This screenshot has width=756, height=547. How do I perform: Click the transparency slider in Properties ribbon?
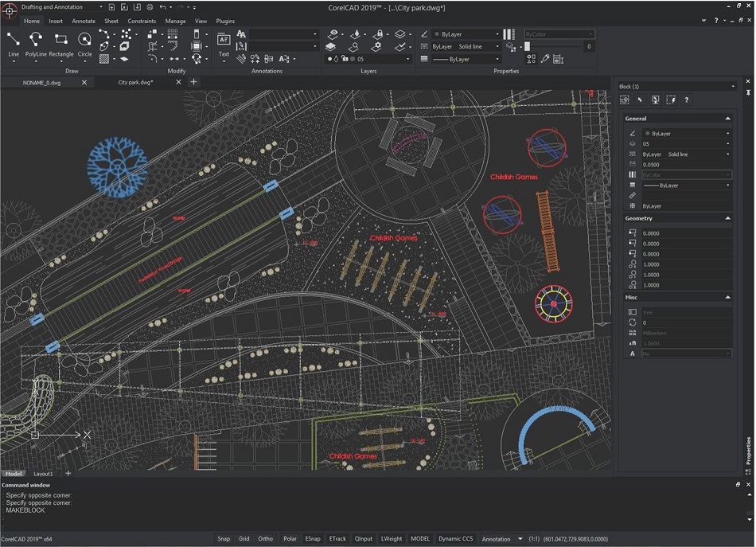click(554, 47)
